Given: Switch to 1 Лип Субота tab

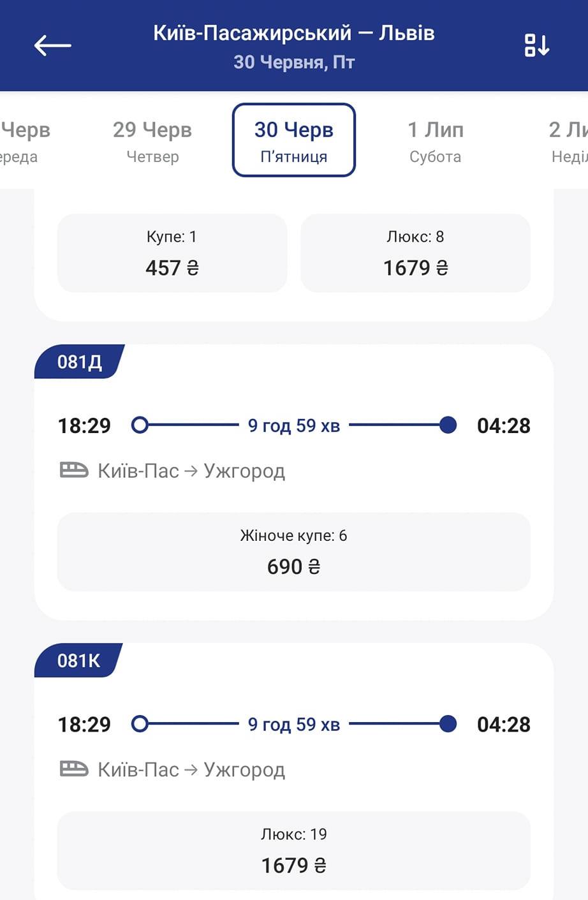Looking at the screenshot, I should point(436,140).
